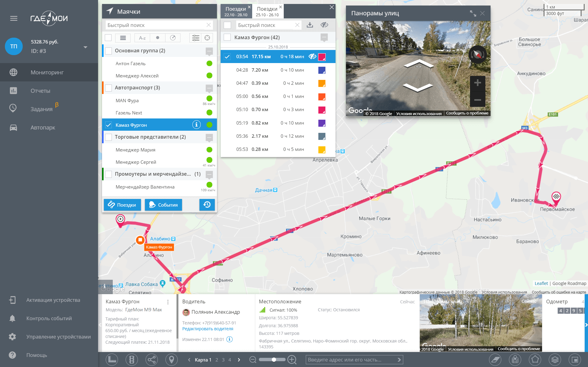Click the blue color swatch for 04:28 trip

(x=322, y=70)
